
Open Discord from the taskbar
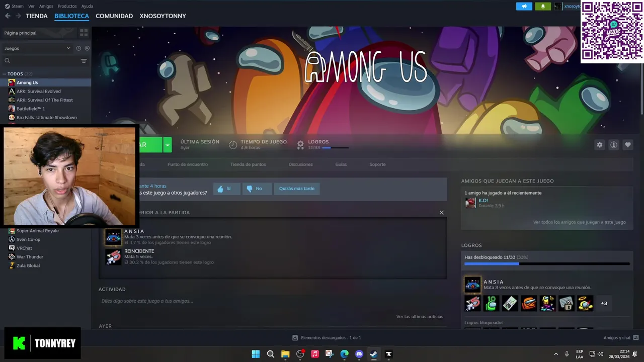pos(359,354)
